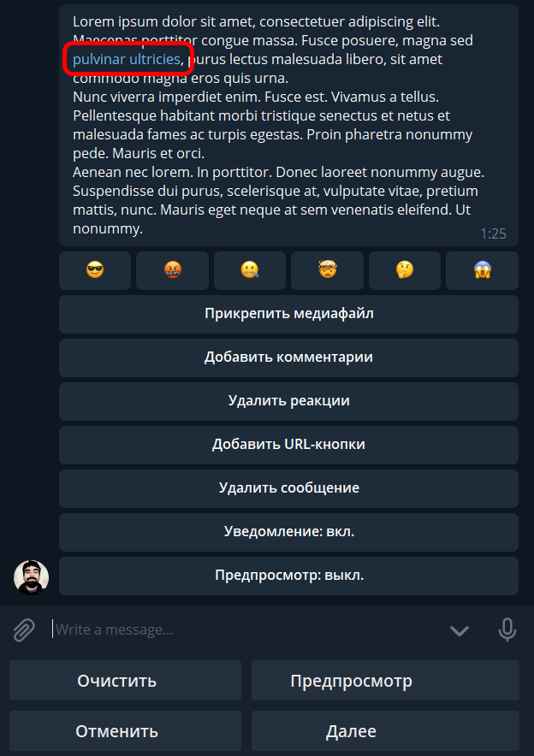Click Удалить реакции button
The width and height of the screenshot is (534, 756).
pos(289,401)
